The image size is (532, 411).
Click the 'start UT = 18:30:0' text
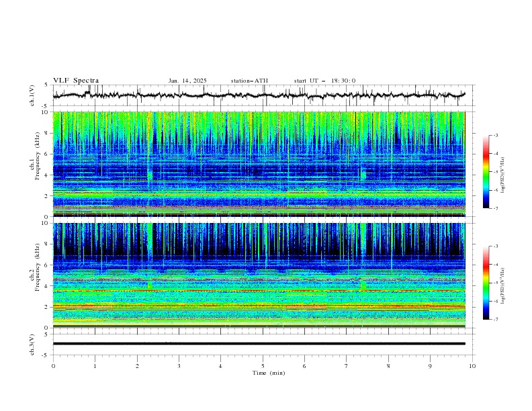[324, 81]
